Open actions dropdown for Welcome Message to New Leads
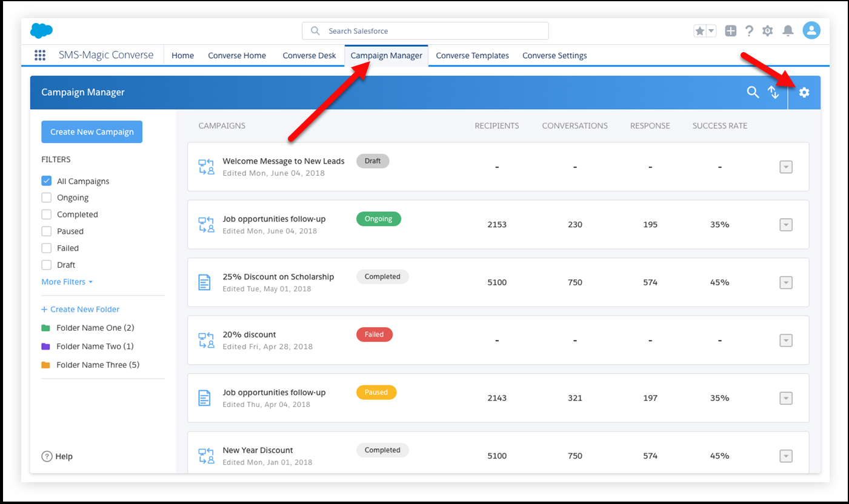 pos(786,167)
